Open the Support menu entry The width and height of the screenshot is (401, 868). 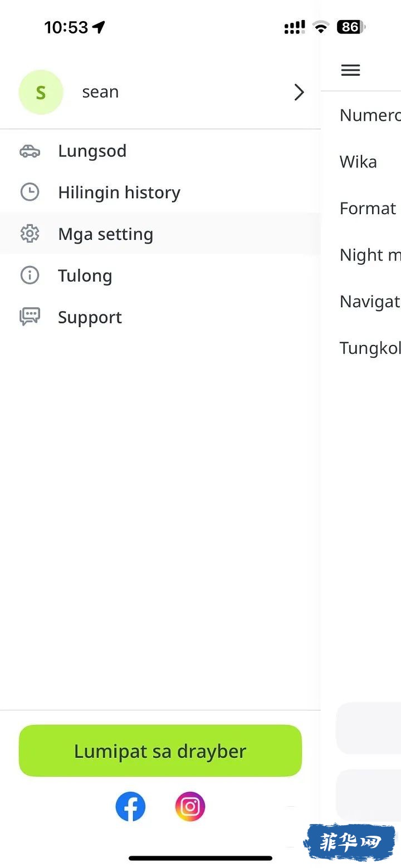click(x=90, y=317)
